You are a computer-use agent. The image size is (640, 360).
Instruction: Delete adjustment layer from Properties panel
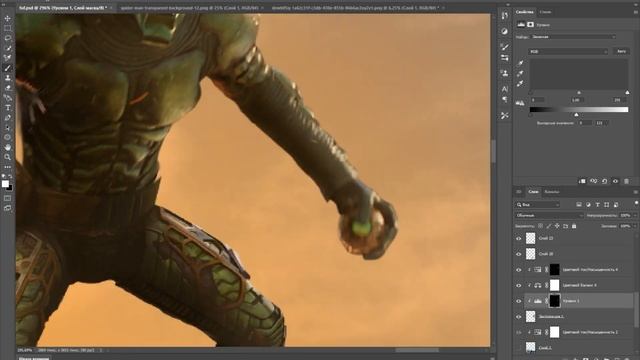coord(627,181)
